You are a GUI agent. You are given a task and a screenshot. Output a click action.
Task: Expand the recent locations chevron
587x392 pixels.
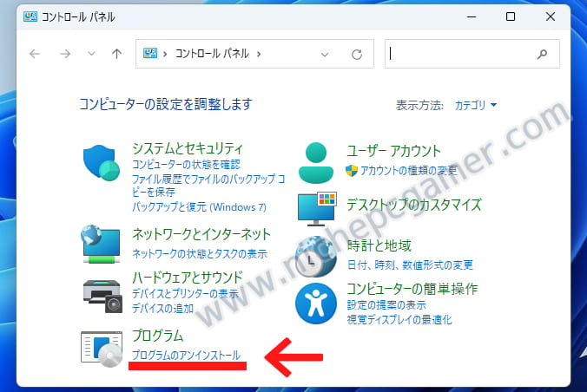(x=91, y=54)
